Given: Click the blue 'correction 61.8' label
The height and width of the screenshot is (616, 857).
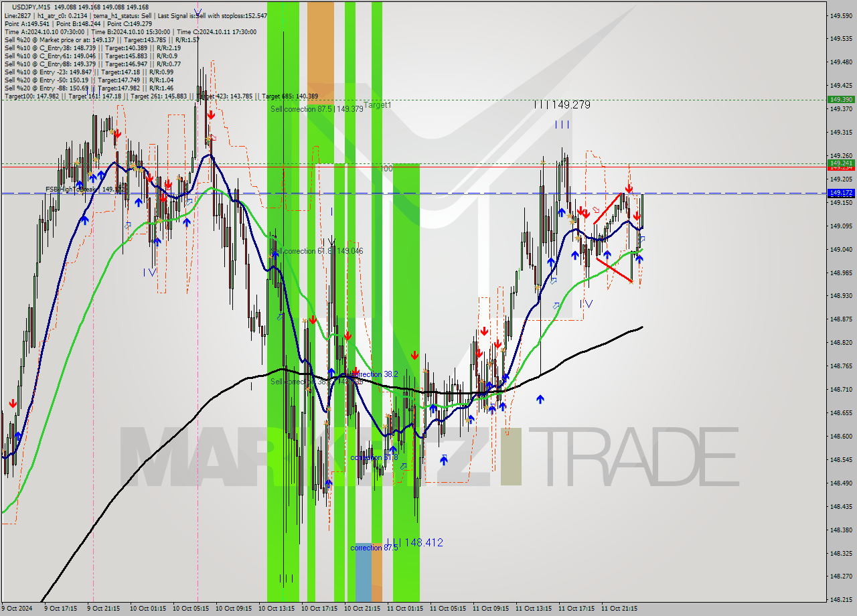Looking at the screenshot, I should point(374,458).
